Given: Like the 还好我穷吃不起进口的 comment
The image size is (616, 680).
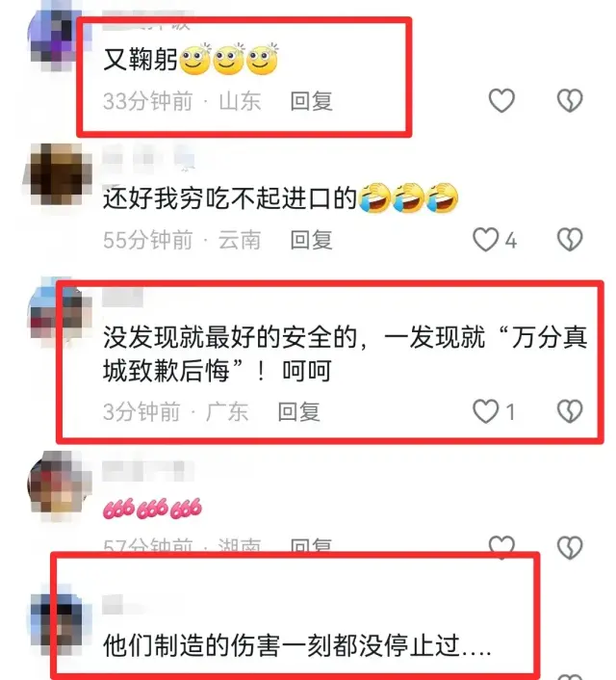Looking at the screenshot, I should click(485, 240).
